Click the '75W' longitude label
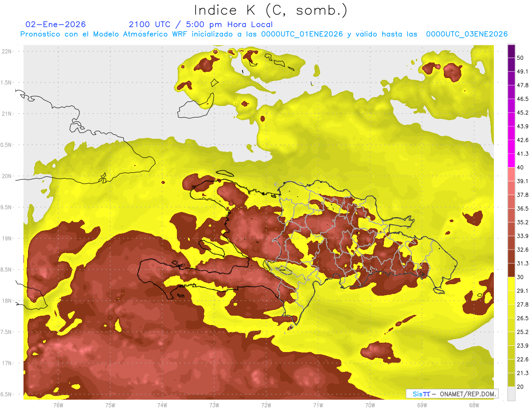This screenshot has width=532, height=411. (110, 405)
